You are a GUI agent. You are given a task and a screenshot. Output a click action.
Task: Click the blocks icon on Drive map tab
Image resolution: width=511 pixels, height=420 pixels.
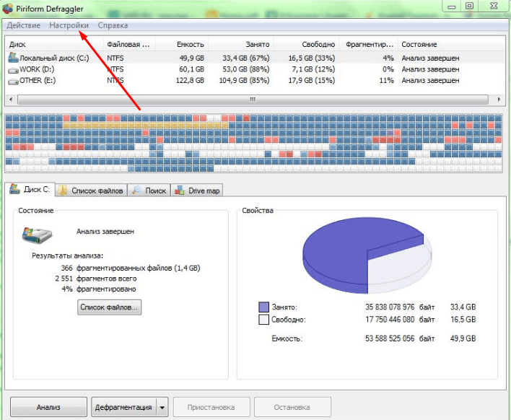click(179, 191)
